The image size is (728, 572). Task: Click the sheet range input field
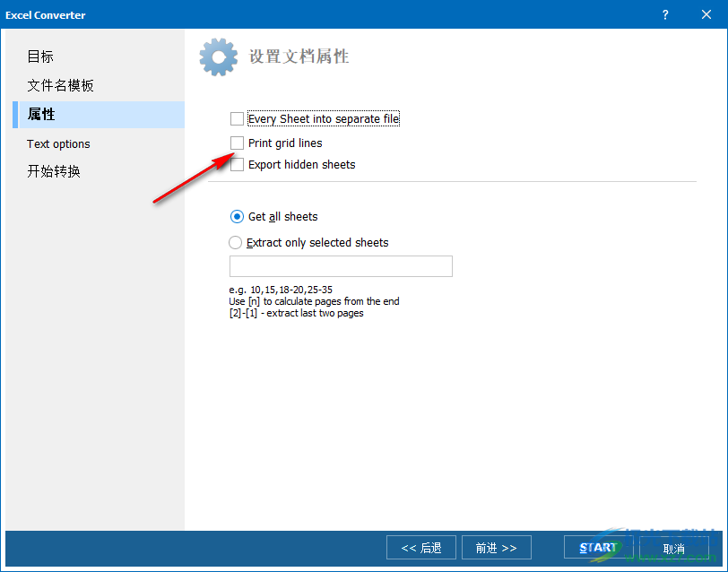coord(341,266)
